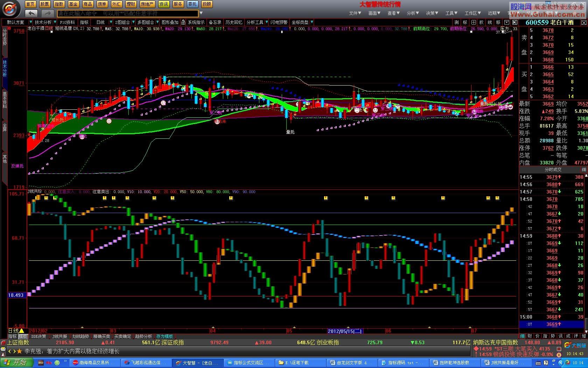Open the 决策 menu
This screenshot has width=588, height=368.
432,13
